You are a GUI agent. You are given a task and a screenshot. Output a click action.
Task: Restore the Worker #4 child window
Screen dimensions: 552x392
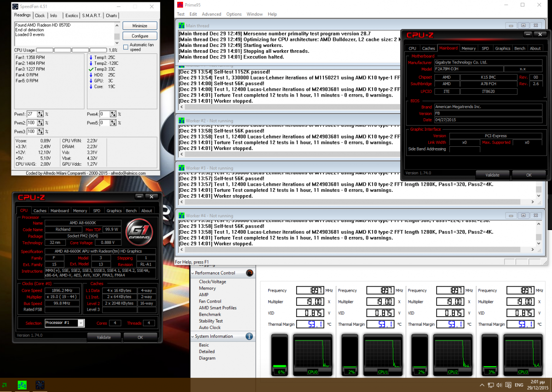click(x=523, y=215)
